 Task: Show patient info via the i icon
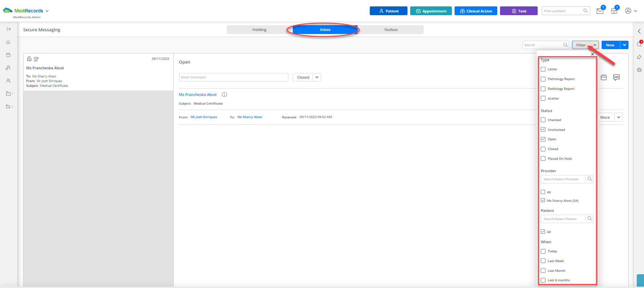224,95
